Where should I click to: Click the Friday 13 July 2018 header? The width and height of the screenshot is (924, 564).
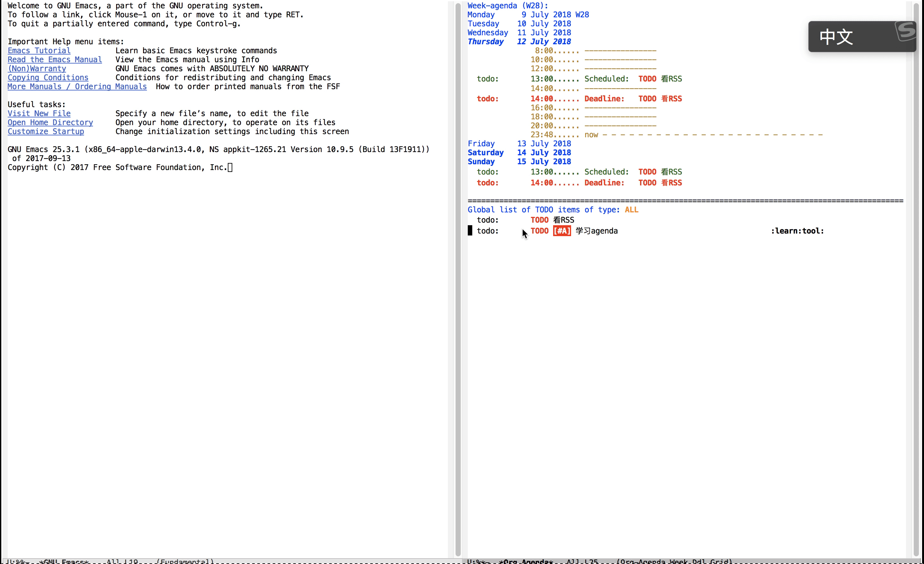[519, 144]
